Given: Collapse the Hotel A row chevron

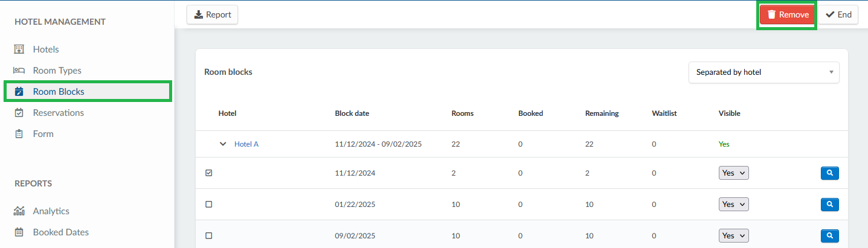Looking at the screenshot, I should pyautogui.click(x=223, y=144).
